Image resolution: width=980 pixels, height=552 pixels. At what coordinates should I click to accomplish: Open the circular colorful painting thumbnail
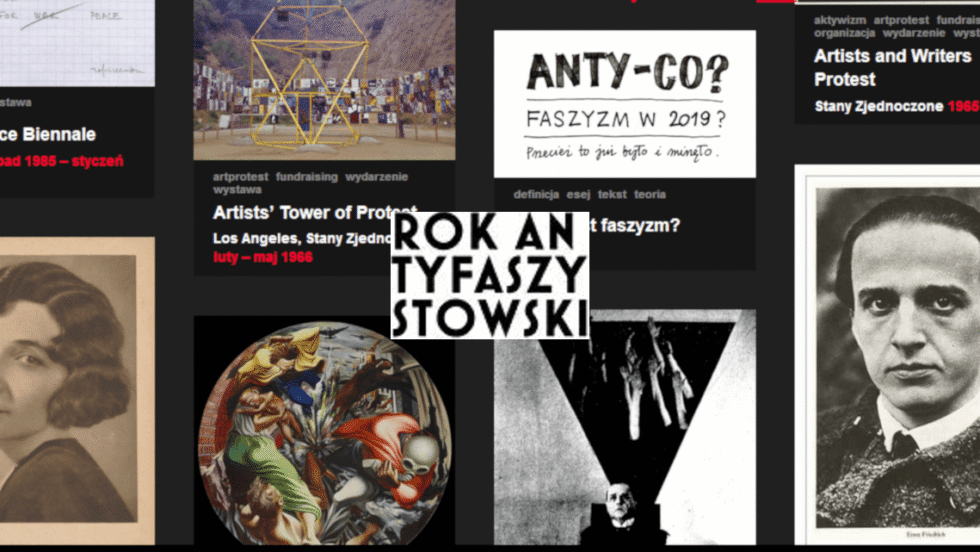[x=324, y=431]
